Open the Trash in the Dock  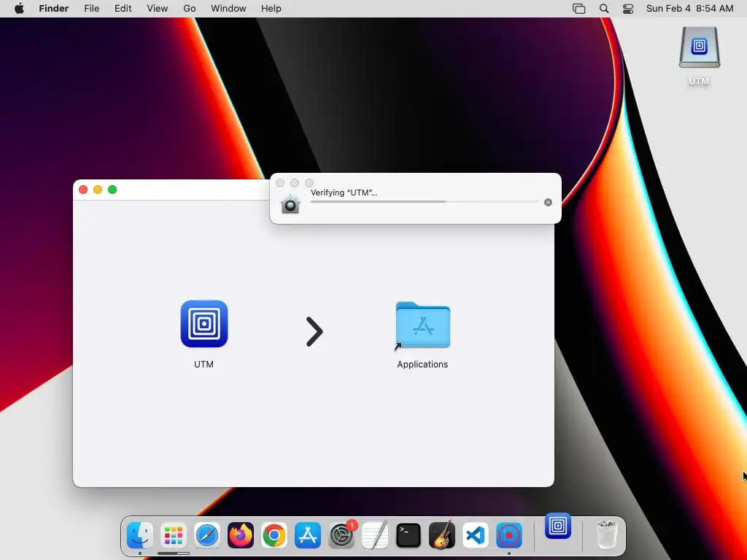pyautogui.click(x=606, y=534)
